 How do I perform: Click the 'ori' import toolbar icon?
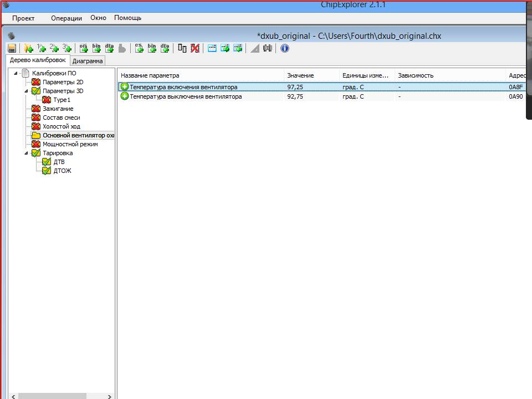[84, 49]
